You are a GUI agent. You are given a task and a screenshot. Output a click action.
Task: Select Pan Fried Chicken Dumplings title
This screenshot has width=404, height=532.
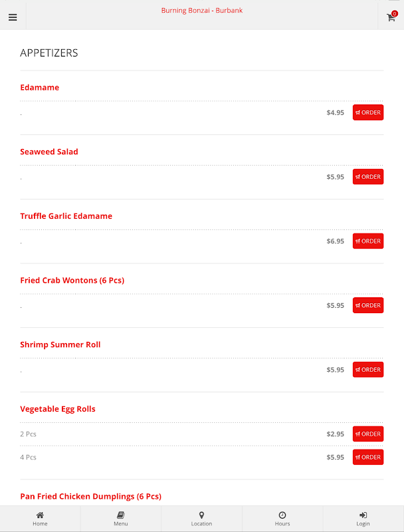point(91,496)
